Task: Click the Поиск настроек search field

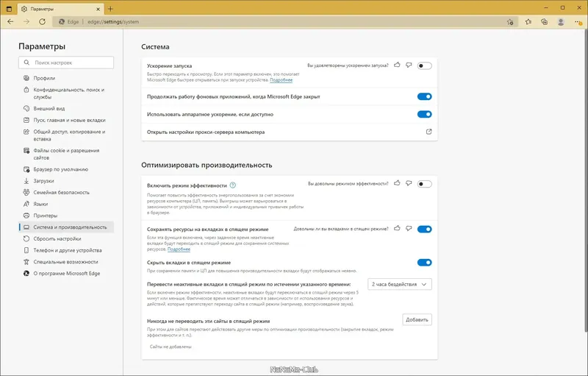Action: tap(66, 63)
